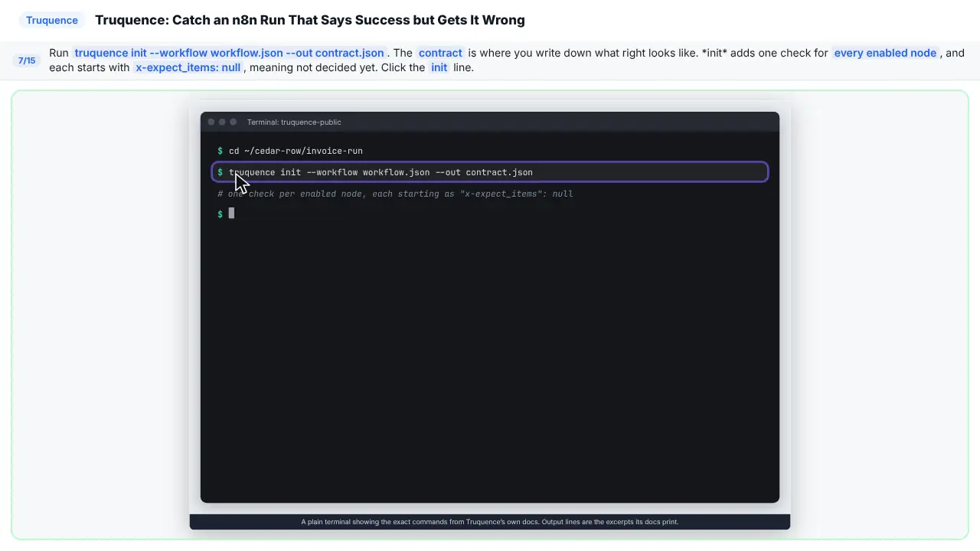Click the green terminal maximize dot
The image size is (980, 551).
point(233,122)
